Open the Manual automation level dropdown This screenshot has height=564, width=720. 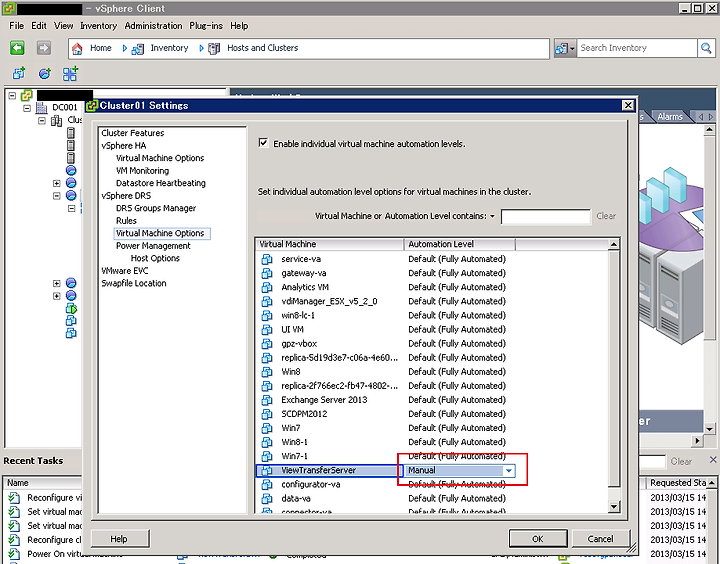pos(509,470)
